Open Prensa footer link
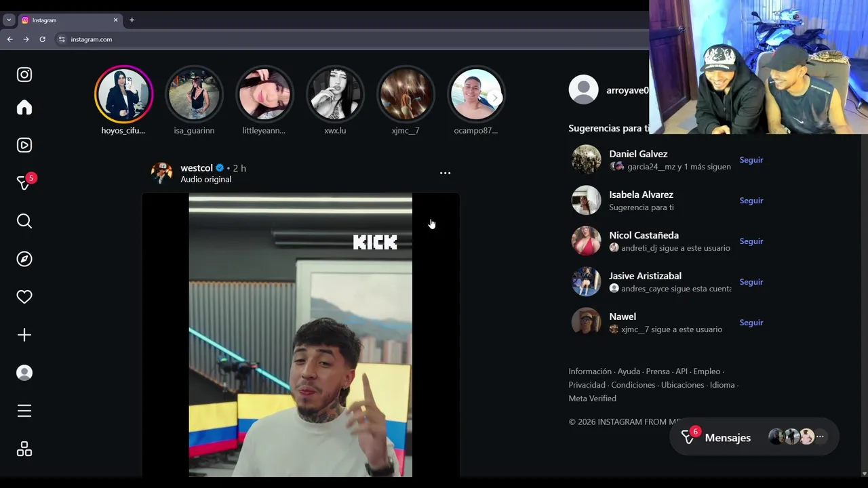 pos(657,371)
